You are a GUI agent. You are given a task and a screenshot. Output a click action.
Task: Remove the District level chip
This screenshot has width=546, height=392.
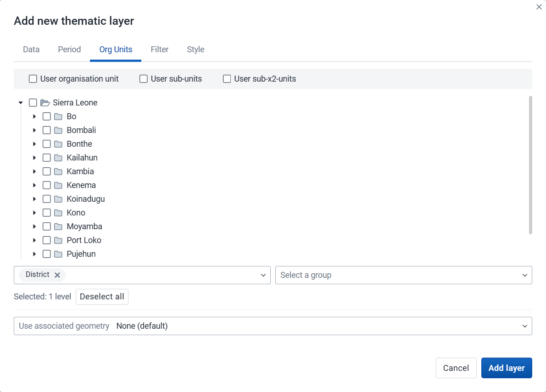pos(57,275)
